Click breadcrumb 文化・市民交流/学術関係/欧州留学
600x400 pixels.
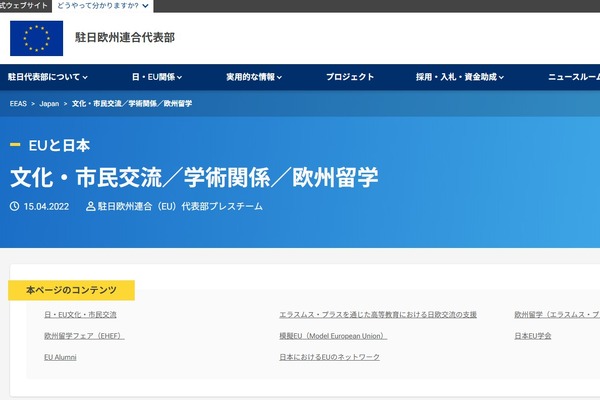(132, 104)
